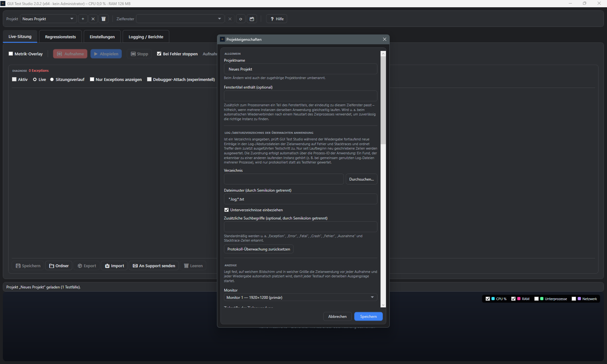Viewport: 607px width, 364px height.
Task: Click the plus icon to add a project
Action: [83, 19]
